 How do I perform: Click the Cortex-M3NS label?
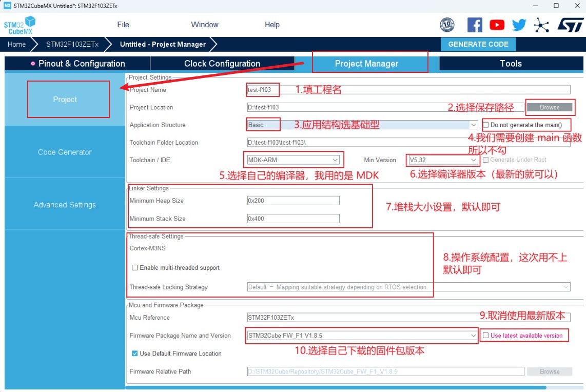(x=148, y=248)
